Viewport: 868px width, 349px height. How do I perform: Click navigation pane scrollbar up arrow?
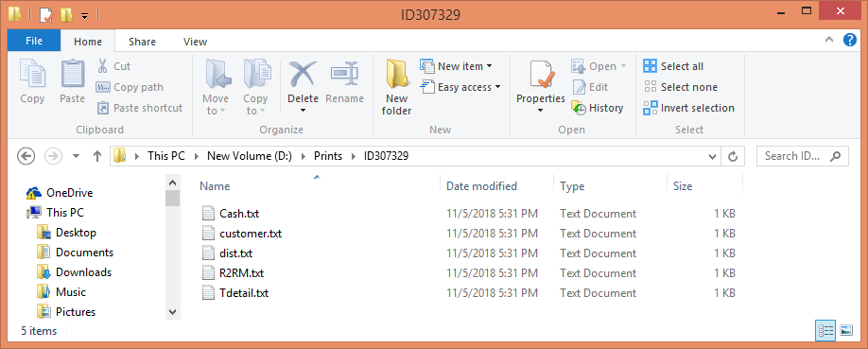pyautogui.click(x=172, y=182)
